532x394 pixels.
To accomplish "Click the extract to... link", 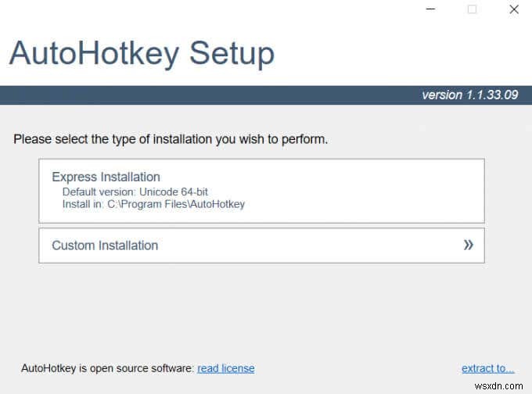I will [x=487, y=368].
